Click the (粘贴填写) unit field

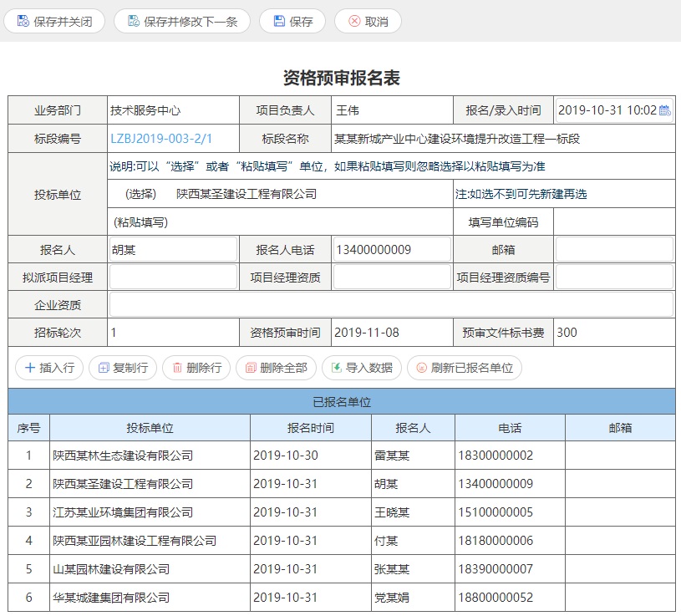click(x=280, y=222)
